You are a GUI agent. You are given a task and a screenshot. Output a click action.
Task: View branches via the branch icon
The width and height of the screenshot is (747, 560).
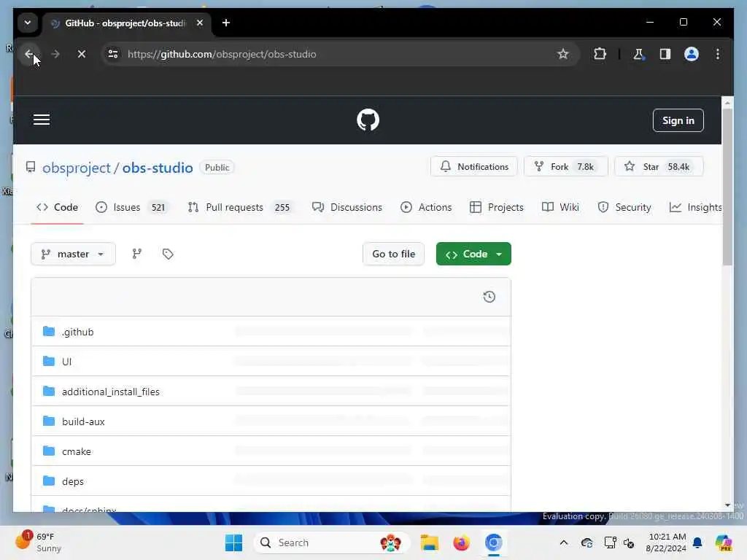(x=136, y=254)
